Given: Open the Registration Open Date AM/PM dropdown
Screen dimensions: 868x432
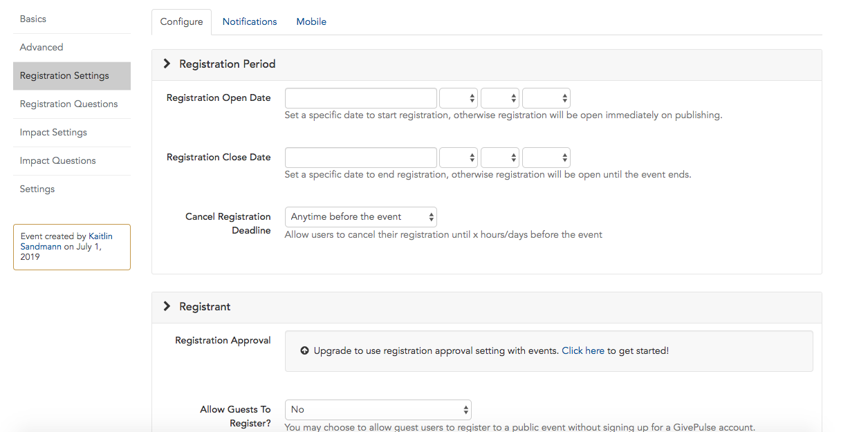Looking at the screenshot, I should coord(546,98).
